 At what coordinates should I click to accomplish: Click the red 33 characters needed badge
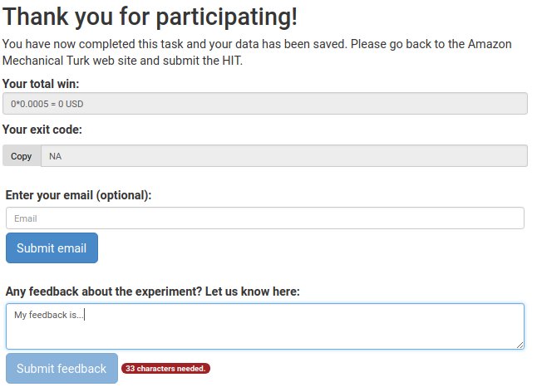165,369
